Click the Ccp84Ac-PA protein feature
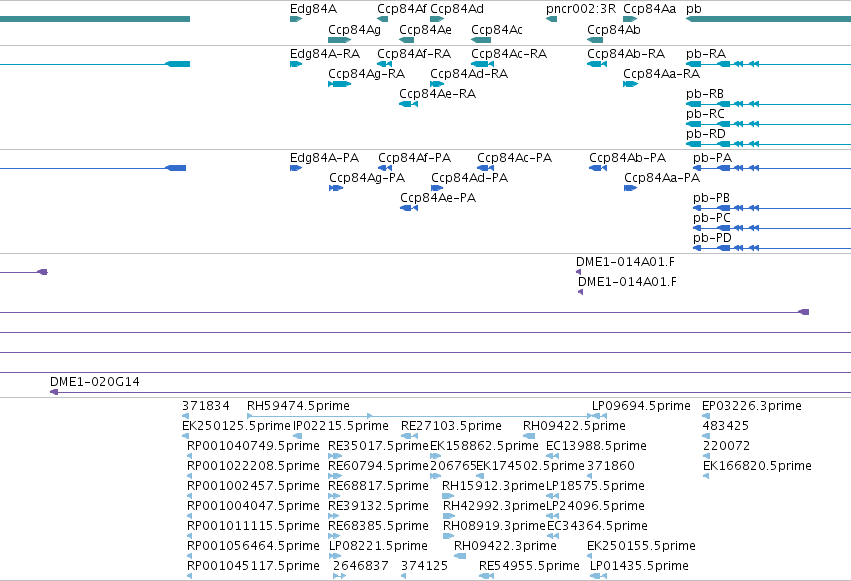This screenshot has height=581, width=851. 486,168
